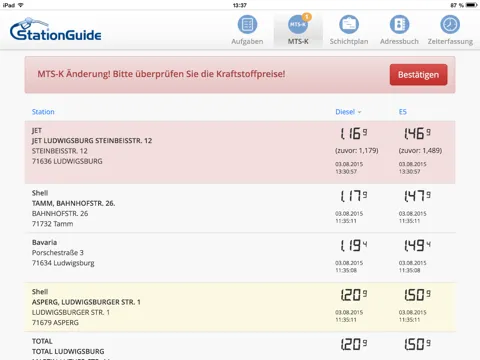Sort the list by Station column
Image resolution: width=480 pixels, height=360 pixels.
[x=43, y=112]
